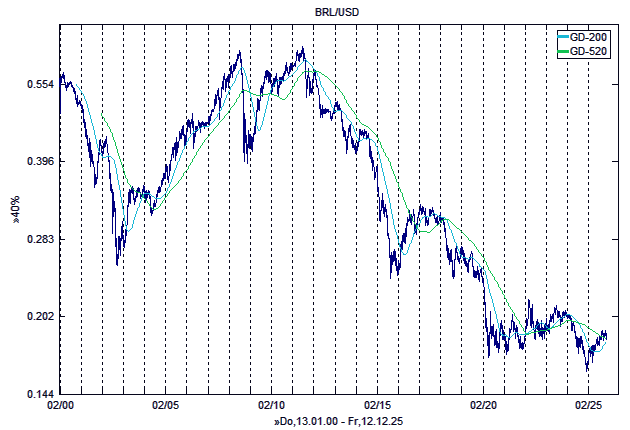Click the 0.202 y-axis tick label
Viewport: 630px width, 430px height.
point(40,316)
